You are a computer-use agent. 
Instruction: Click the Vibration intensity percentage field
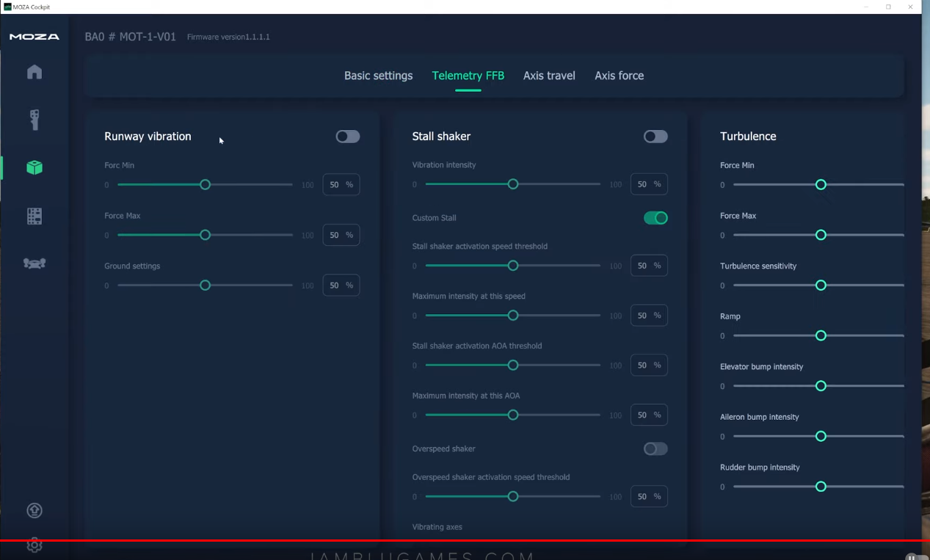point(649,184)
